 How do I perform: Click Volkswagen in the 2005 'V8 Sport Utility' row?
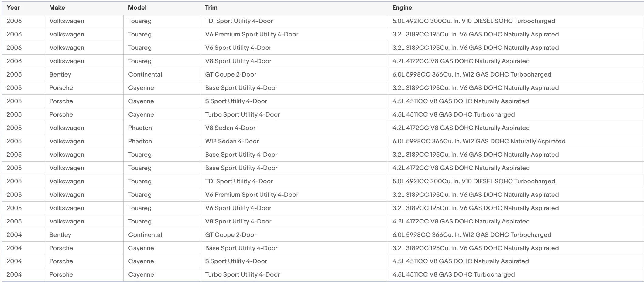pos(67,221)
